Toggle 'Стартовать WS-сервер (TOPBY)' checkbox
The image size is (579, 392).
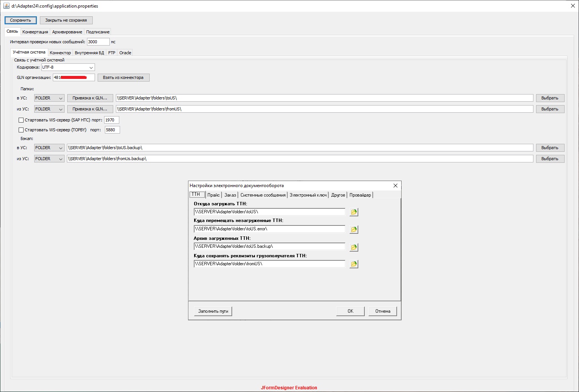[x=21, y=130]
